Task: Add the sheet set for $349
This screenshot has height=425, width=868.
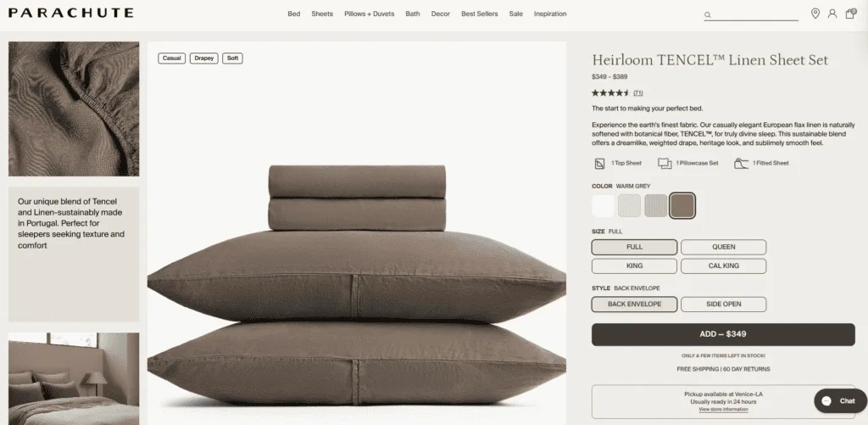Action: [723, 334]
